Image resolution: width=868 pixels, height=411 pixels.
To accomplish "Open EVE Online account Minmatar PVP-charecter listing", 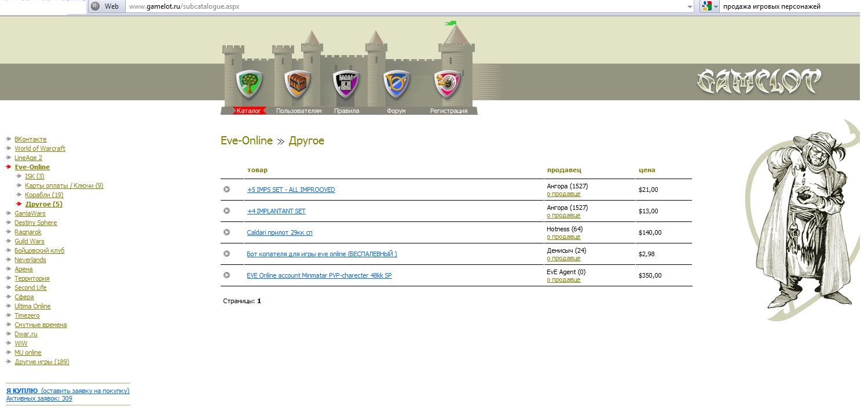I will coord(319,275).
